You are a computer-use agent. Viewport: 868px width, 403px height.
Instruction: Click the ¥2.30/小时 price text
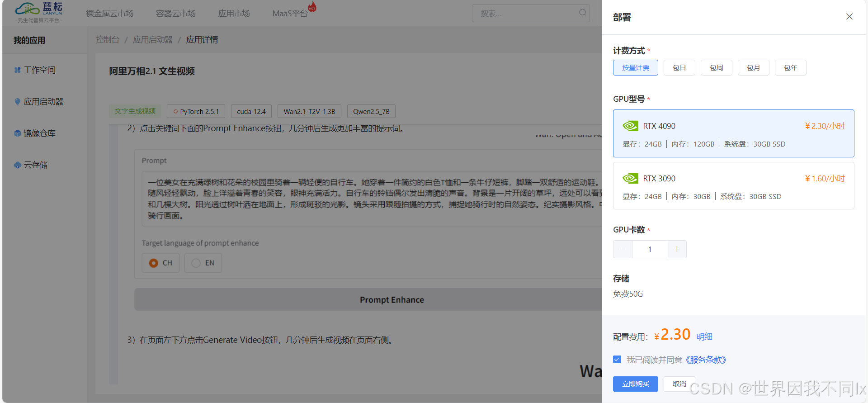coord(825,126)
